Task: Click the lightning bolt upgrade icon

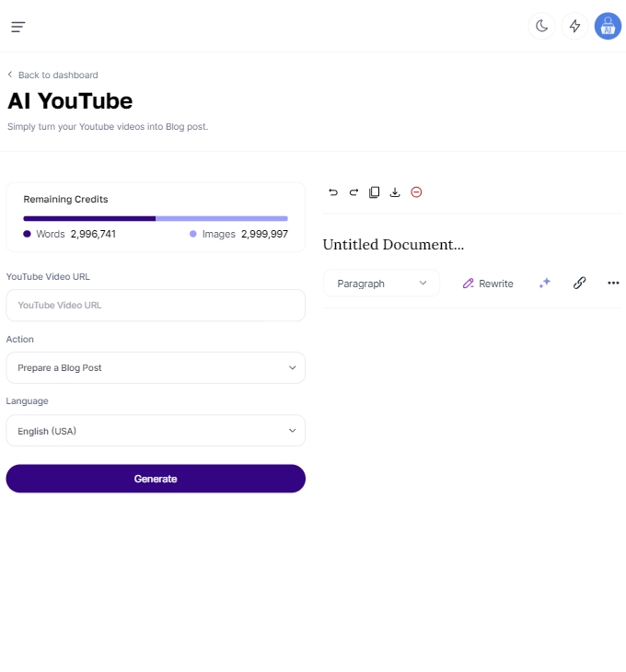Action: (574, 26)
